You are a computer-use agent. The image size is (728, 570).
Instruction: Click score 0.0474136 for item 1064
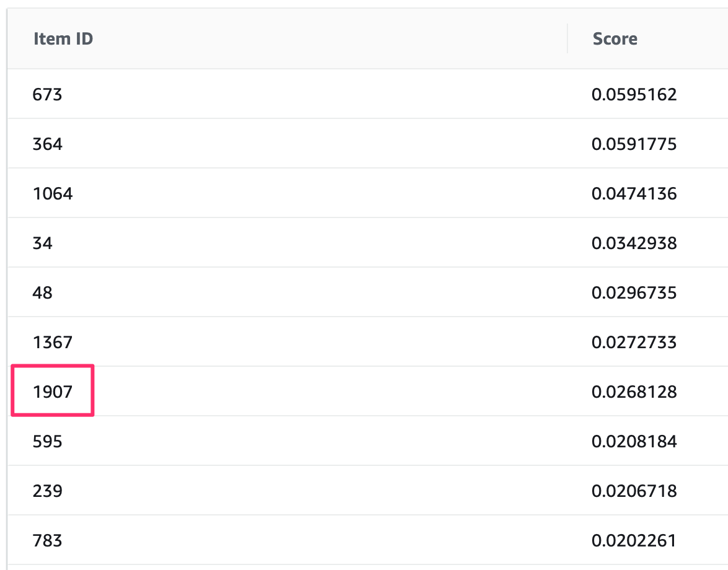pyautogui.click(x=634, y=194)
